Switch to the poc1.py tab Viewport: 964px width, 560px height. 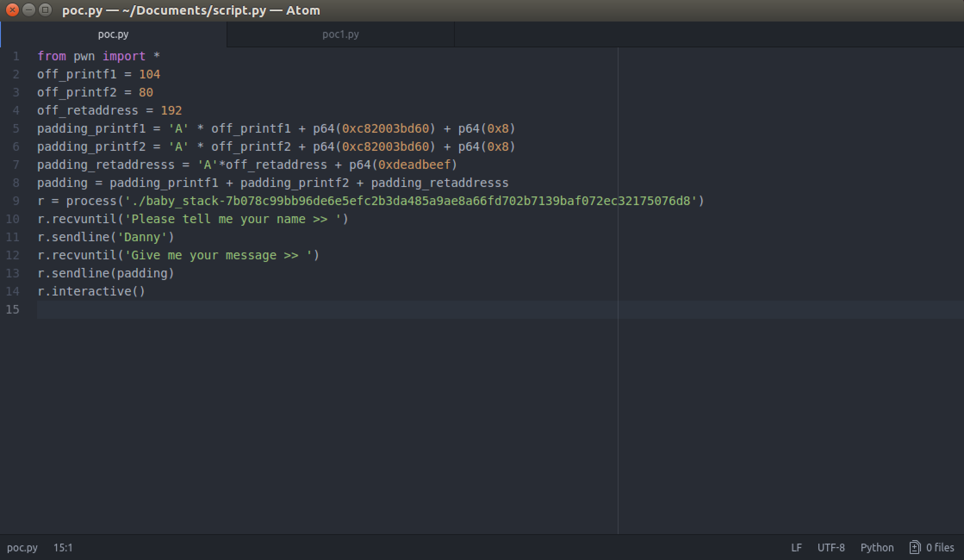340,34
